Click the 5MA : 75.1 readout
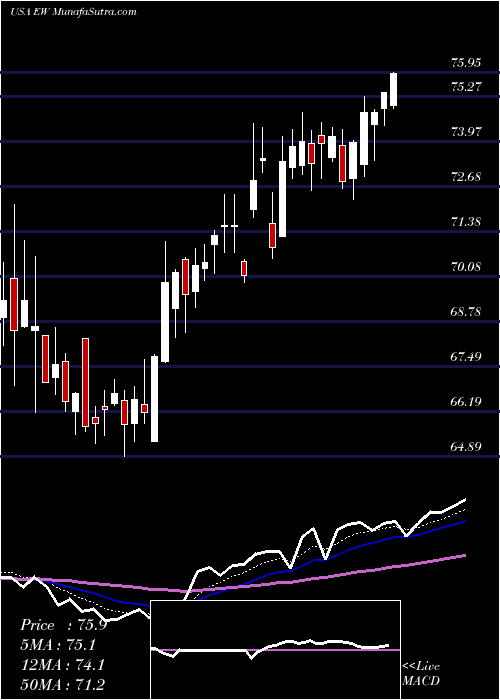500x700 pixels. click(58, 645)
